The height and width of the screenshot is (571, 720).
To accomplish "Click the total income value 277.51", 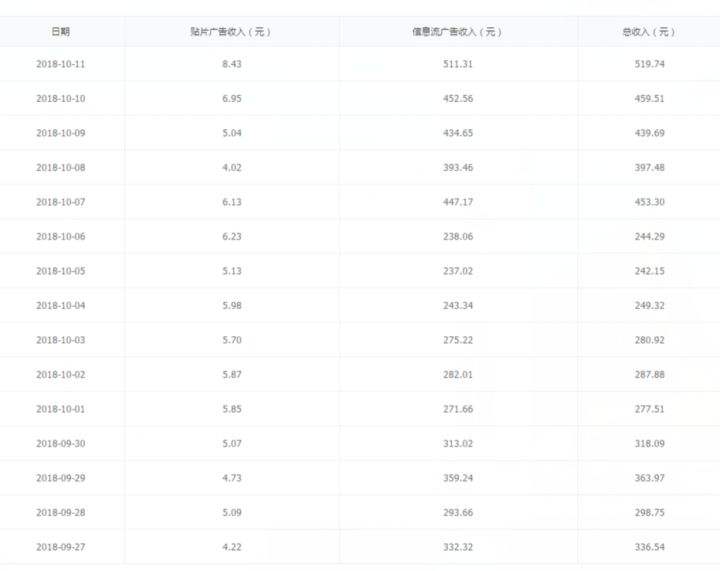I will point(649,409).
